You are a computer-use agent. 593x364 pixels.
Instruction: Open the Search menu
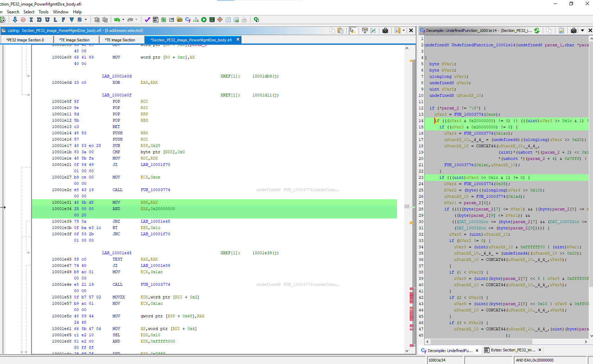[13, 12]
